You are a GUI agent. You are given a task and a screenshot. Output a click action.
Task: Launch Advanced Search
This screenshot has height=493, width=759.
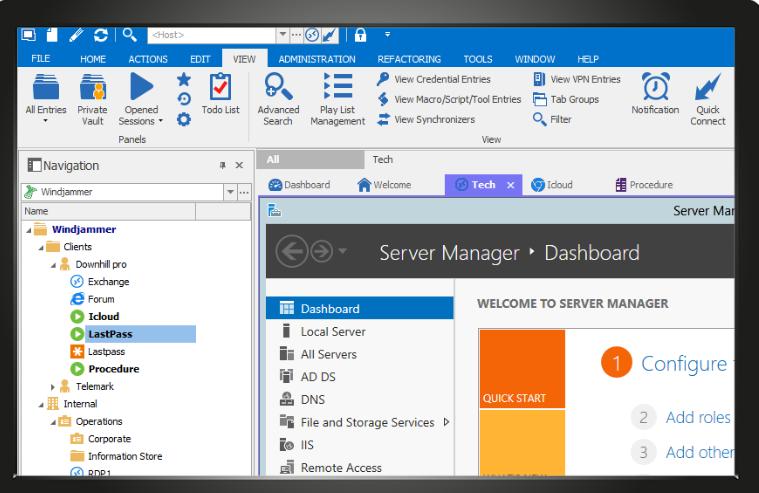(x=278, y=99)
